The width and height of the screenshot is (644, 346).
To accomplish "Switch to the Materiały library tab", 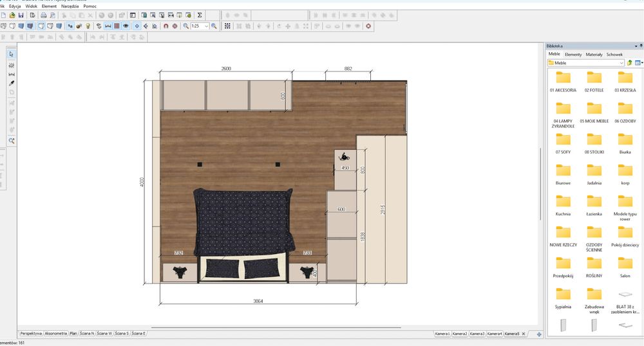I will coord(594,55).
